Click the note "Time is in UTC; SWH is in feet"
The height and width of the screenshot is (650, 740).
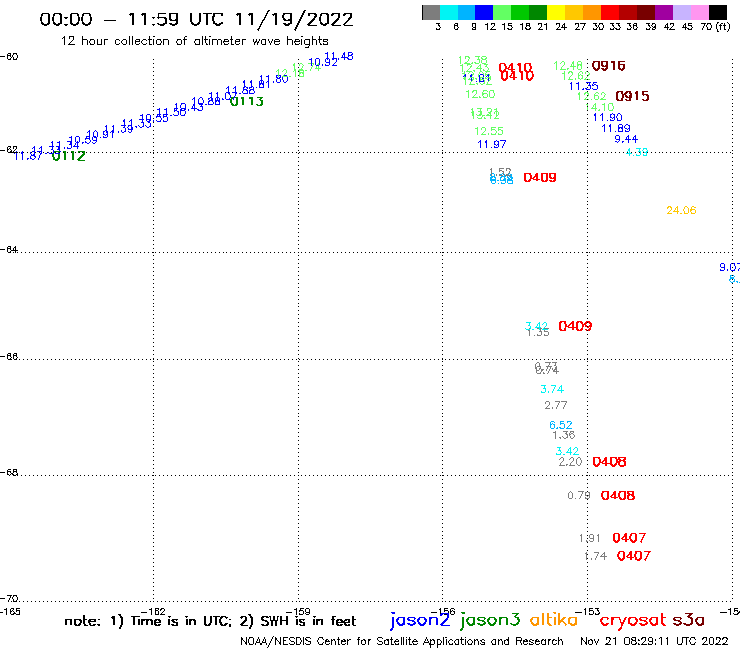coord(210,621)
